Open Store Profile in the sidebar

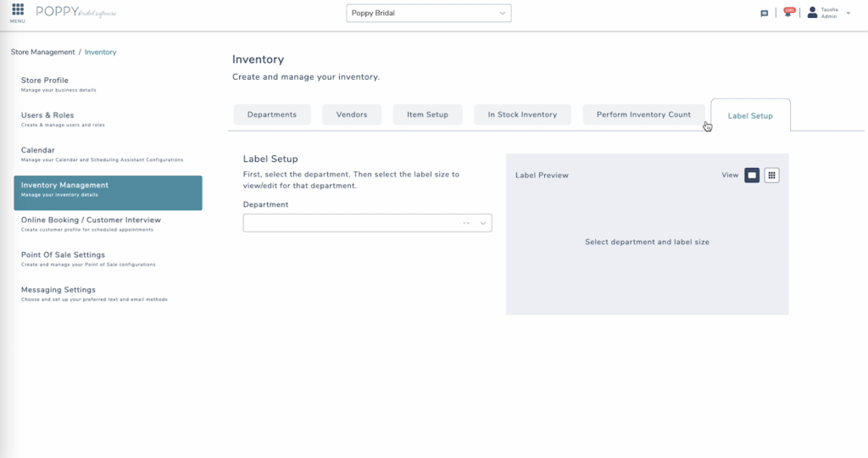45,81
